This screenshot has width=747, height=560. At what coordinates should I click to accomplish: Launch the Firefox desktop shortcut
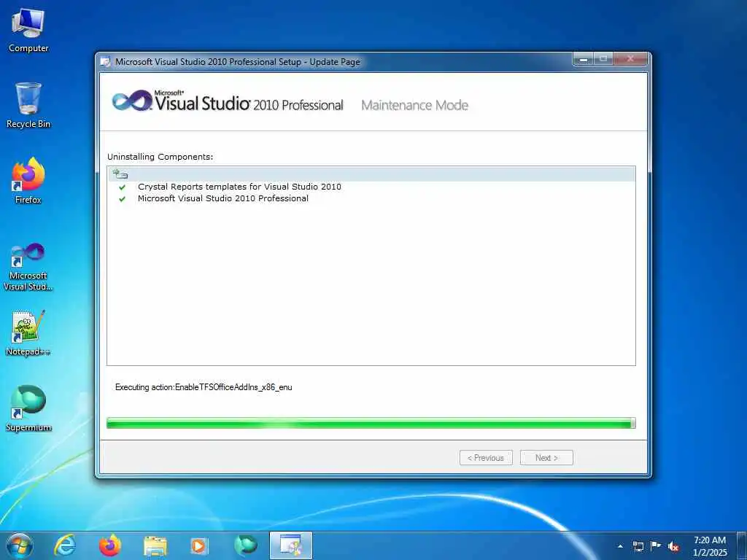click(28, 181)
